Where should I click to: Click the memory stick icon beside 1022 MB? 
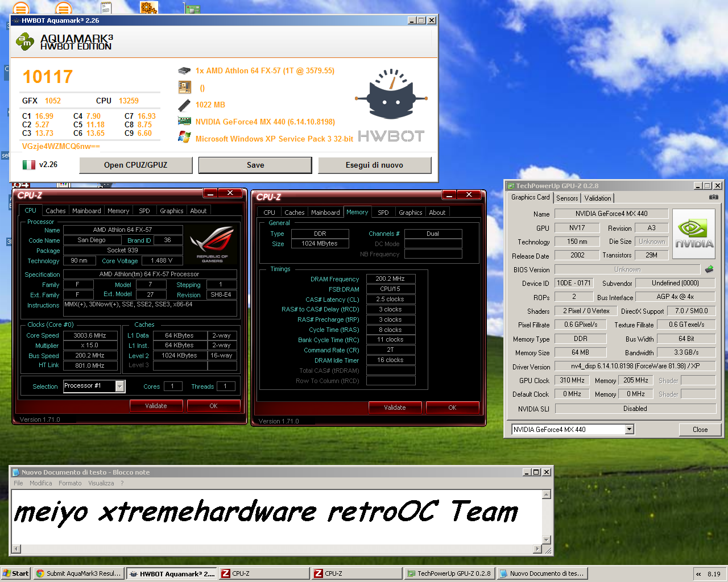tap(184, 105)
